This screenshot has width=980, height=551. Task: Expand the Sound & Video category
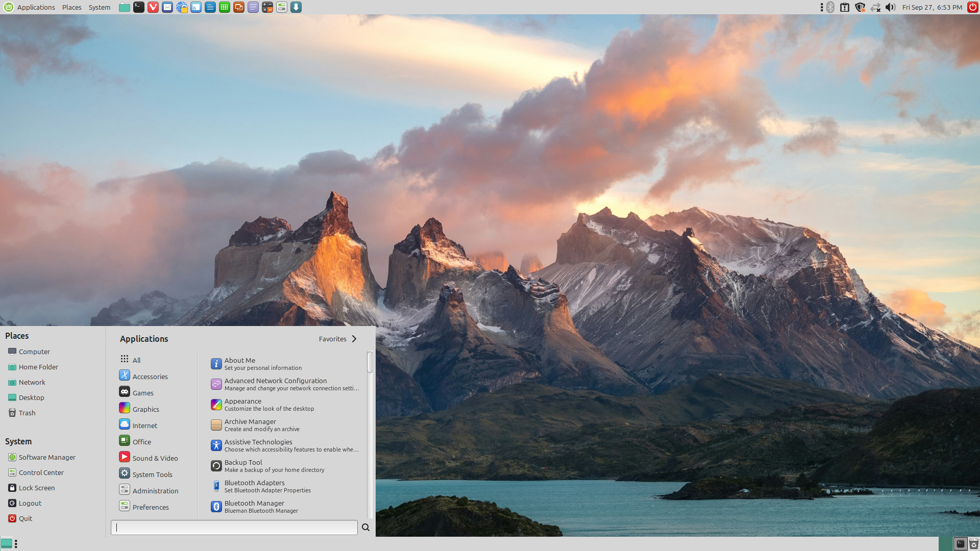pos(155,458)
